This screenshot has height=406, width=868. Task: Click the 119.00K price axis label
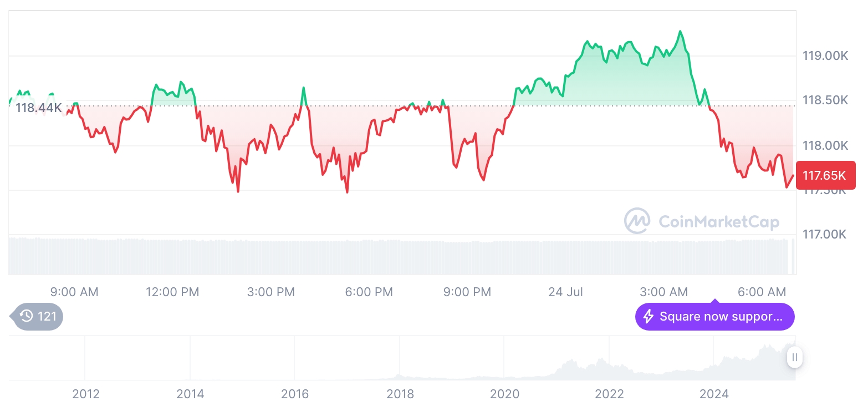(825, 55)
